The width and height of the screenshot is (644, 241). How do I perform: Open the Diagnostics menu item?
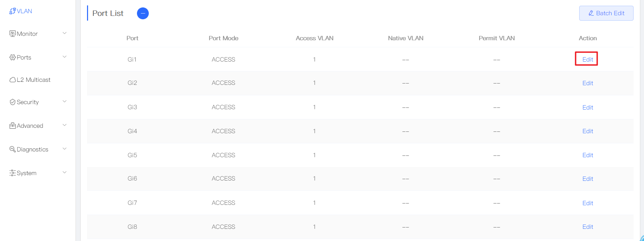coord(32,149)
